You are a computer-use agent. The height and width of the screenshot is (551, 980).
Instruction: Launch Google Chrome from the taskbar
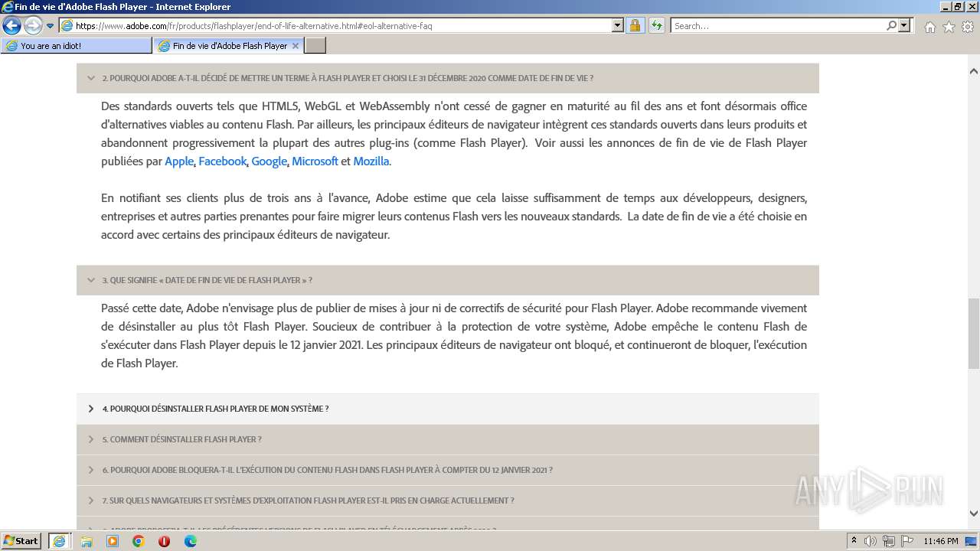coord(139,541)
